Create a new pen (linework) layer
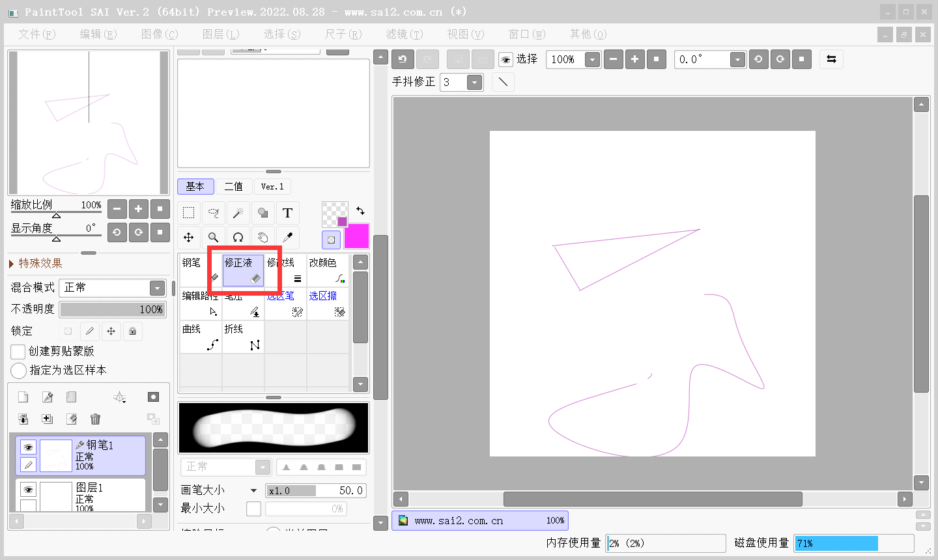The height and width of the screenshot is (560, 938). (48, 397)
